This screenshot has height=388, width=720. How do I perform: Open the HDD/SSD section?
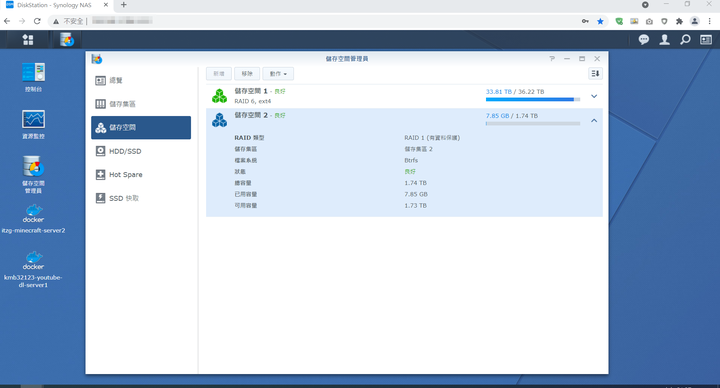coord(141,151)
